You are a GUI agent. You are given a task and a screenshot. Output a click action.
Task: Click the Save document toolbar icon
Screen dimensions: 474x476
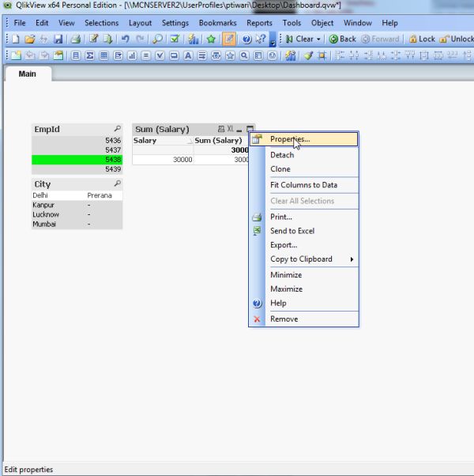(58, 39)
